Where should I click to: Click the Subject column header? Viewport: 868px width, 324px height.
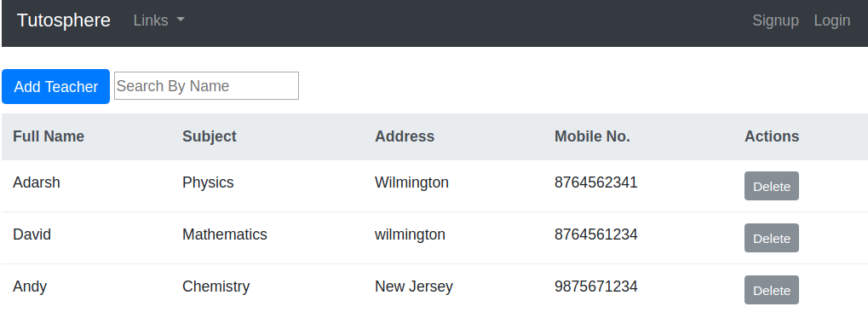210,136
